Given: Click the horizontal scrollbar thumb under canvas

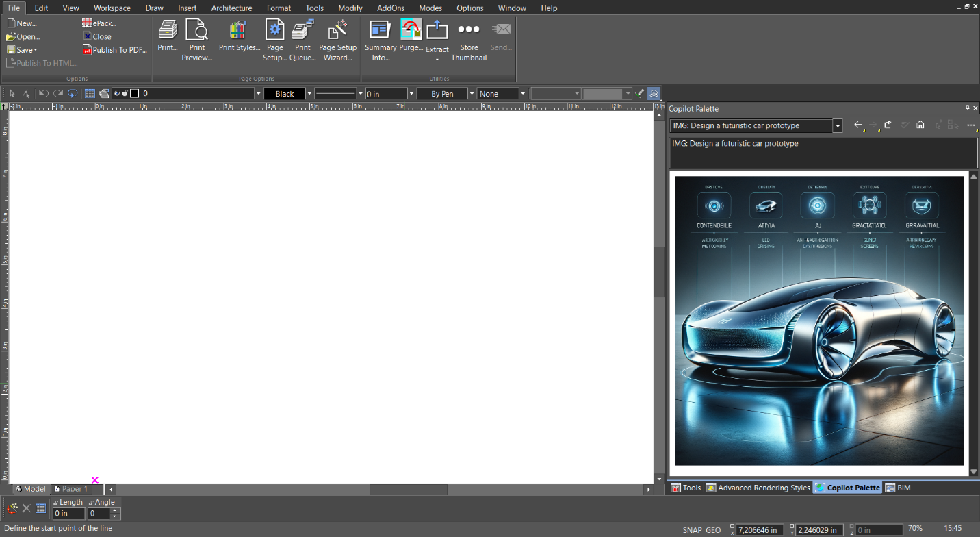Looking at the screenshot, I should click(408, 490).
